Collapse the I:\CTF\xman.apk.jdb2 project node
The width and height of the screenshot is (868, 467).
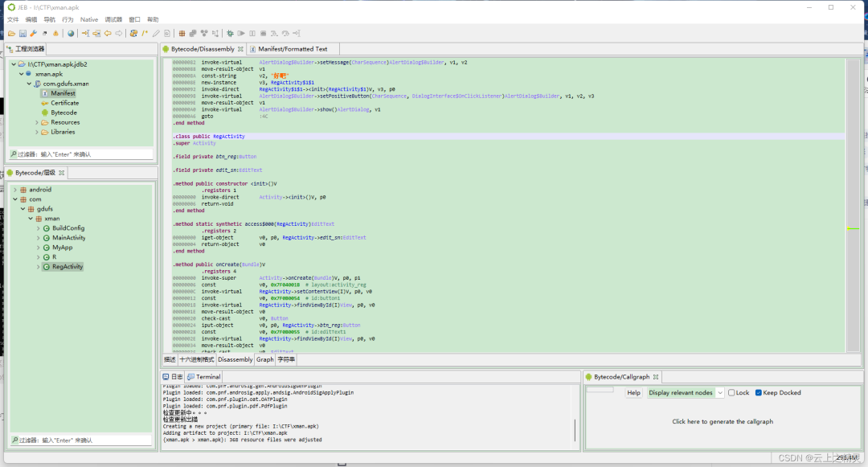pos(14,64)
